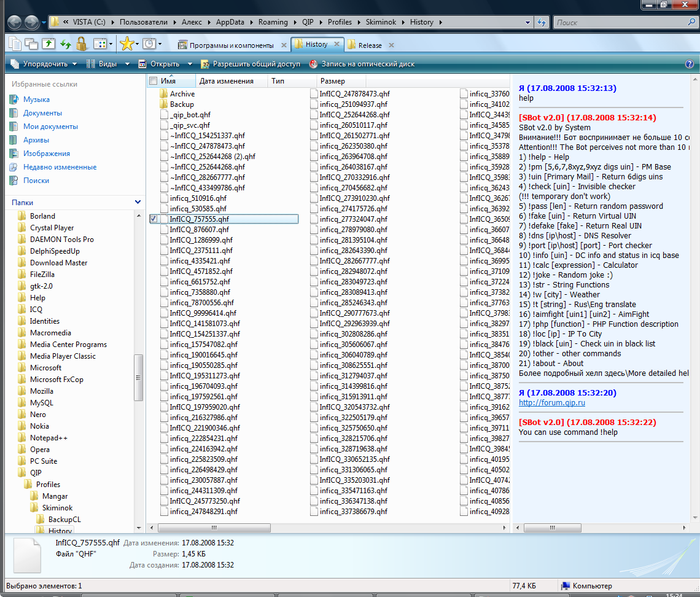Expand breadcrumb arrow after History
700x597 pixels.
coord(440,22)
